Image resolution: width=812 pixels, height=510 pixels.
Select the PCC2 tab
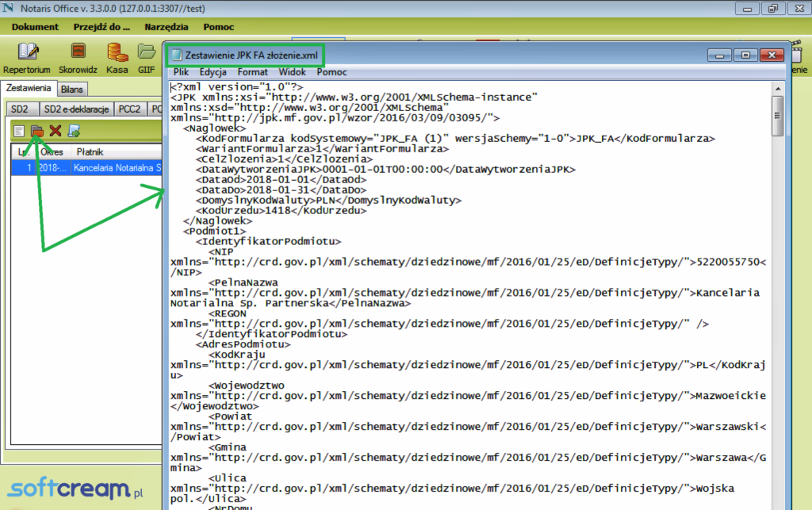(x=129, y=109)
